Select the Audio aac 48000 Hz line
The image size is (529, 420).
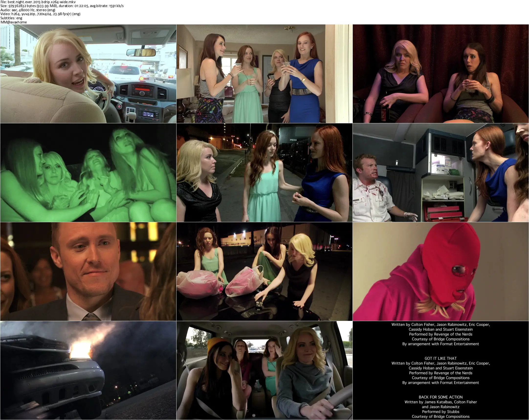point(28,10)
